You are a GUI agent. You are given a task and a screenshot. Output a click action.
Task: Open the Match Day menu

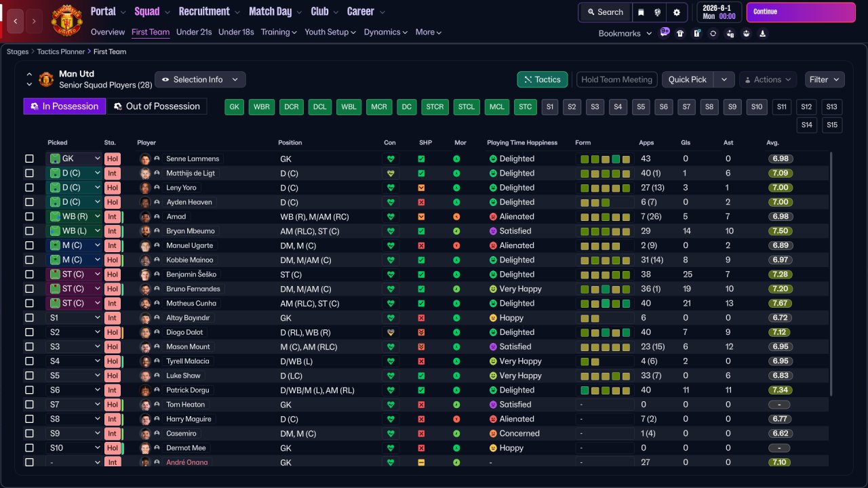click(x=275, y=12)
